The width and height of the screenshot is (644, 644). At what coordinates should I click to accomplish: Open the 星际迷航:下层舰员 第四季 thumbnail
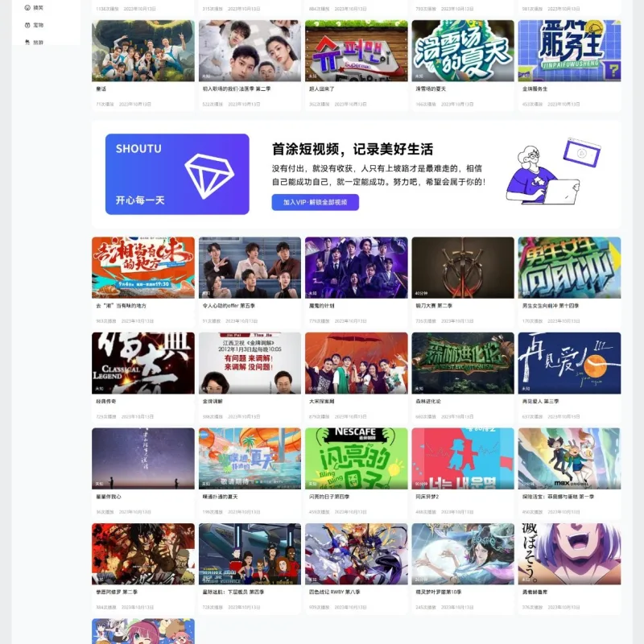pos(250,554)
